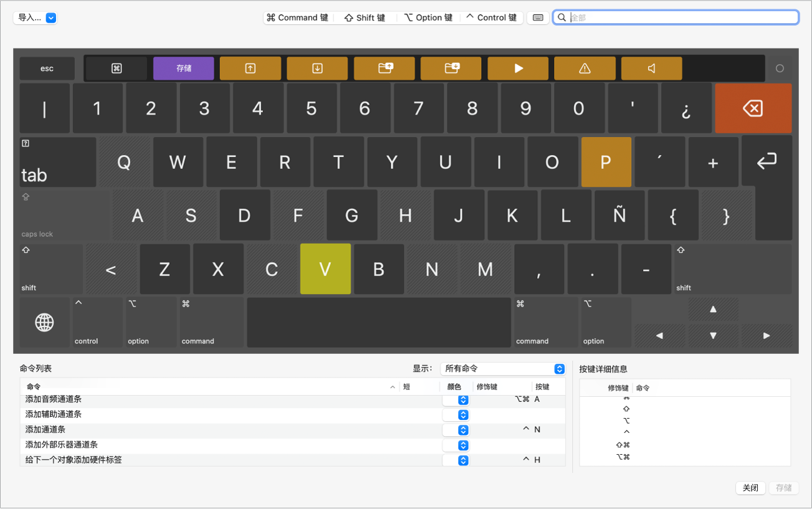Viewport: 812px width, 509px height.
Task: Click the Ñ key on the keyboard
Action: pos(619,216)
